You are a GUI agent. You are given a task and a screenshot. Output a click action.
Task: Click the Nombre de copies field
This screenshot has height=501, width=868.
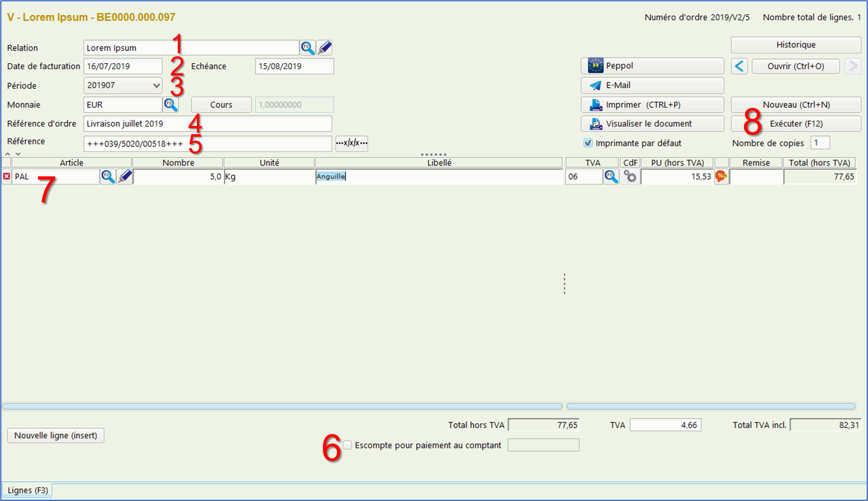coord(820,143)
